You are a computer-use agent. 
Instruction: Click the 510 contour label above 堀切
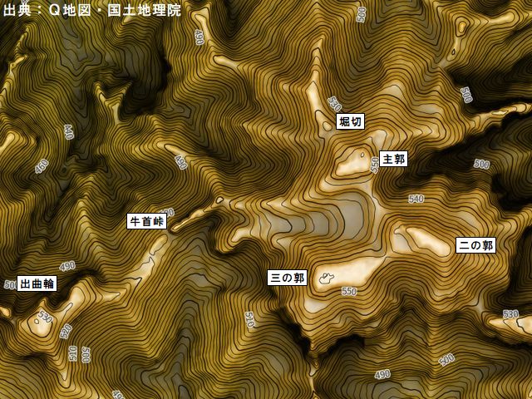(x=334, y=104)
